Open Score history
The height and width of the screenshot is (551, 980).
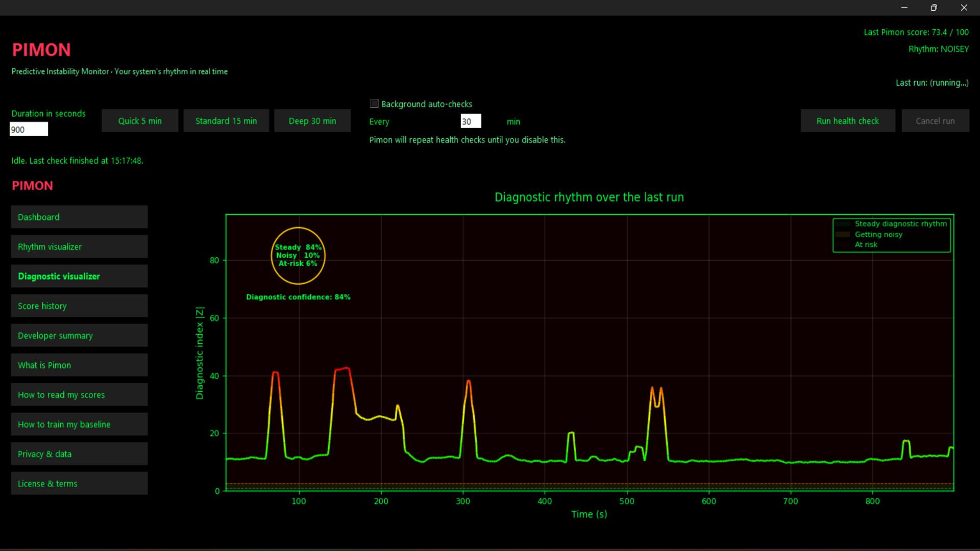pyautogui.click(x=79, y=306)
